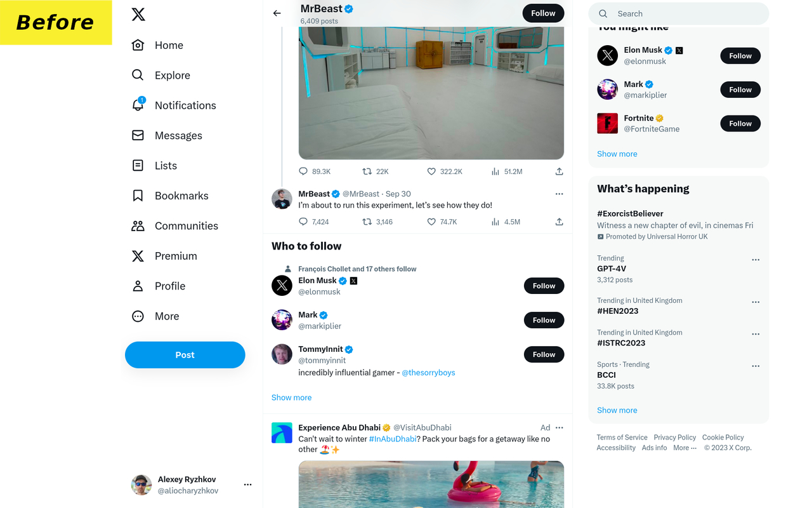The width and height of the screenshot is (812, 508).
Task: Go to Home from the sidebar
Action: click(x=138, y=45)
